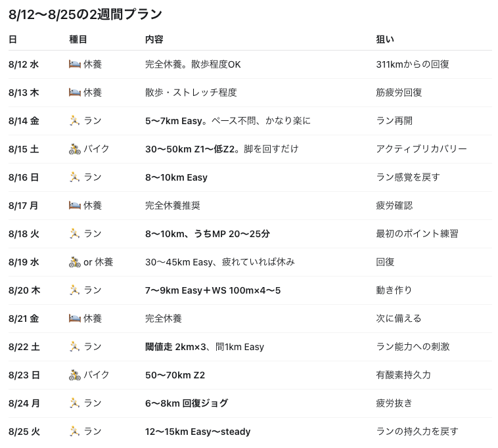Click the 'アクティブリカバリー' goal cell

(x=421, y=149)
